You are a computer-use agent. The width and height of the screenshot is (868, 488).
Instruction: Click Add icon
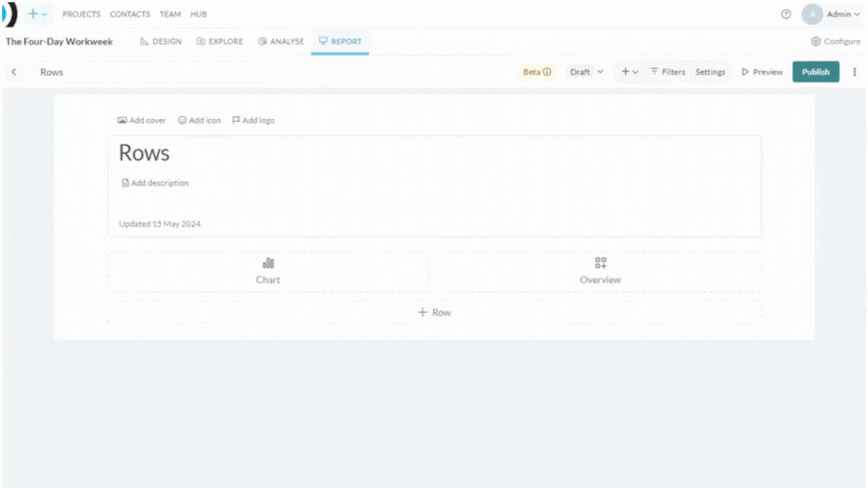pos(199,120)
